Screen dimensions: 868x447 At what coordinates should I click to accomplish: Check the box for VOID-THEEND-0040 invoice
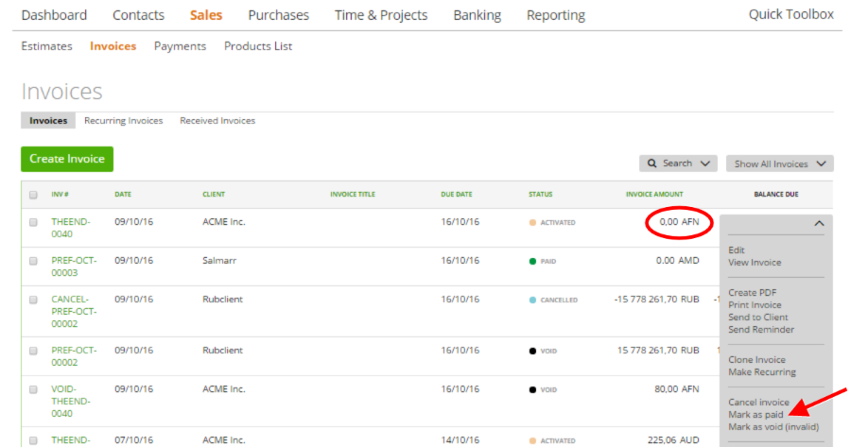coord(33,389)
